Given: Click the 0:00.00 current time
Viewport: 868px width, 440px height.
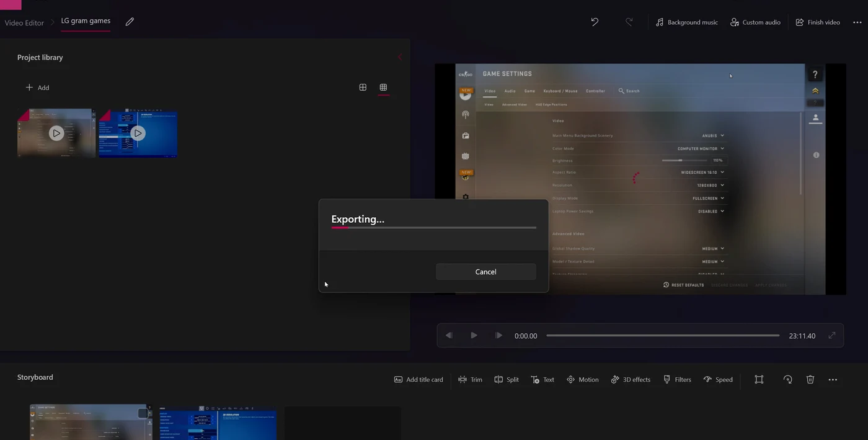Looking at the screenshot, I should coord(526,336).
